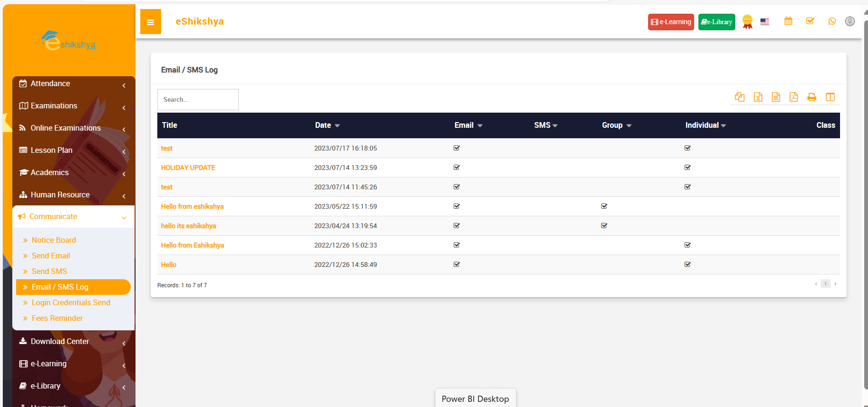This screenshot has width=868, height=407.
Task: Open the WhatsApp chat icon
Action: 832,21
